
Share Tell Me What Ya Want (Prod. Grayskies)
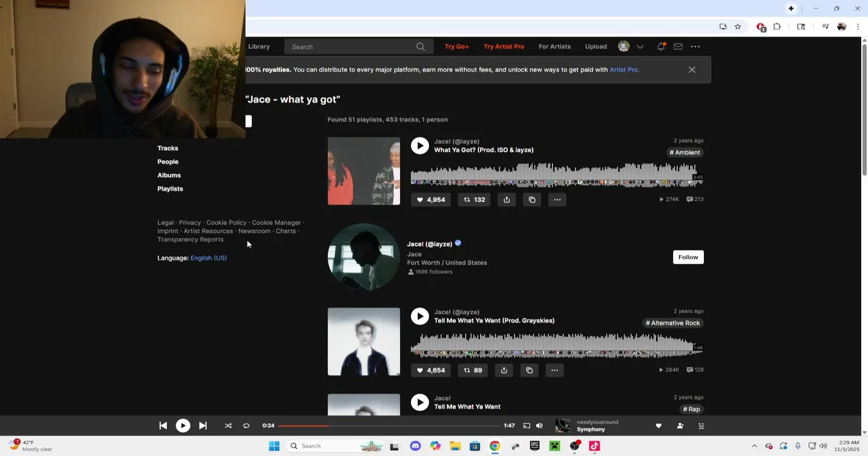click(x=504, y=370)
